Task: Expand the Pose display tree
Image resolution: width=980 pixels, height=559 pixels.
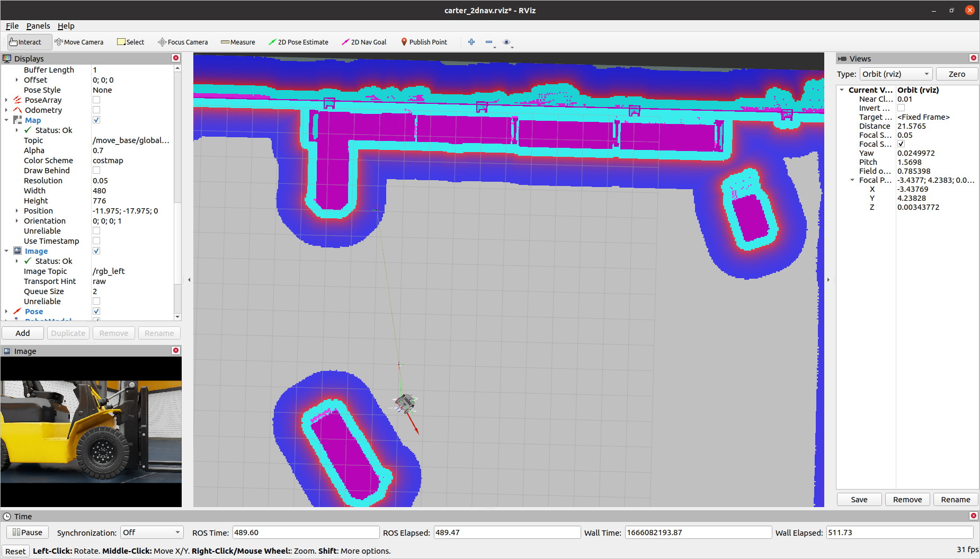Action: [6, 312]
